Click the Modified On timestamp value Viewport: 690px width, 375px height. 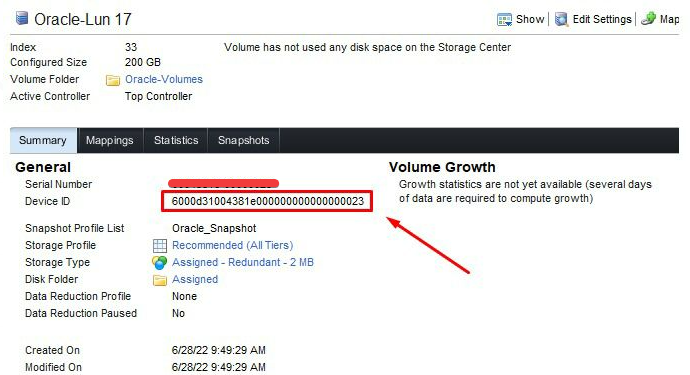(x=219, y=367)
